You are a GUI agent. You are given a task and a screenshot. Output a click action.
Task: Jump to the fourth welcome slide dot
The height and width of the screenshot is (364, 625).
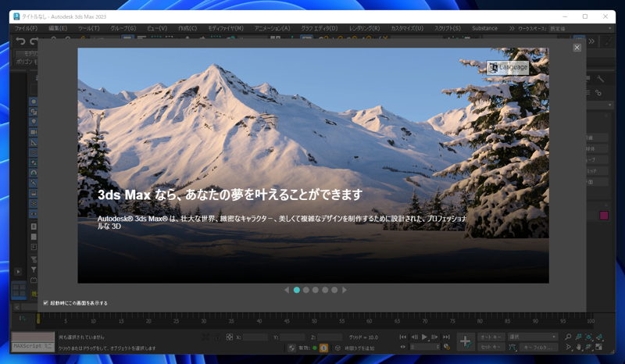pyautogui.click(x=325, y=290)
